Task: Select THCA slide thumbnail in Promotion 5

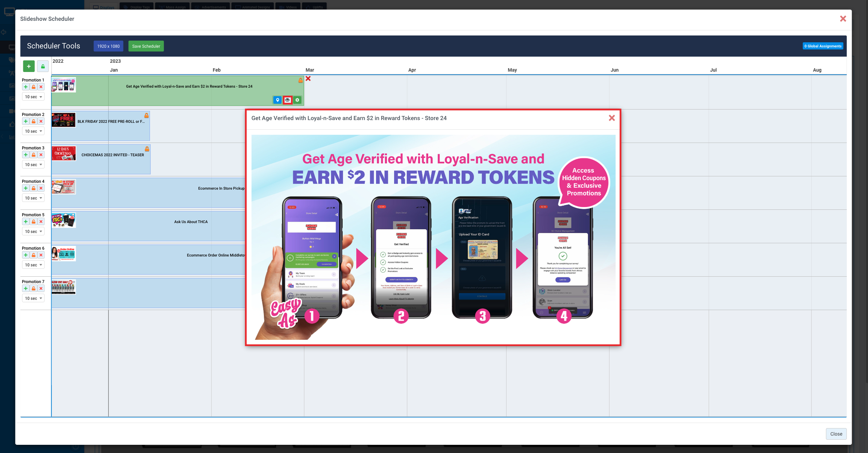Action: (64, 220)
